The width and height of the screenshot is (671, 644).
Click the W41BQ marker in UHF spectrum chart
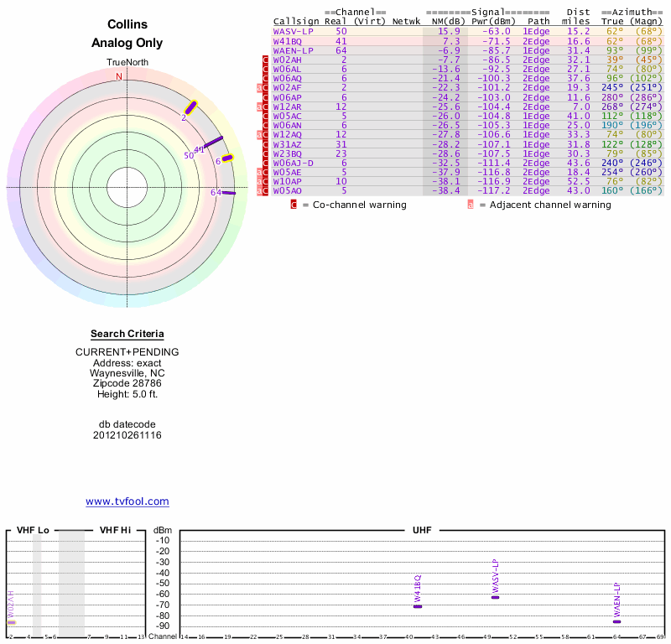(x=418, y=605)
